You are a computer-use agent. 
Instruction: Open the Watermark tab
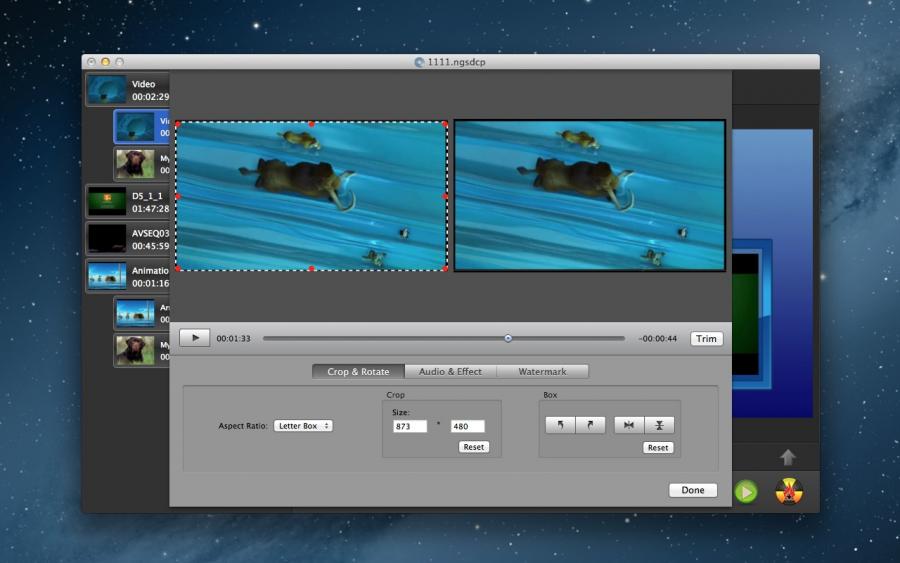tap(542, 371)
